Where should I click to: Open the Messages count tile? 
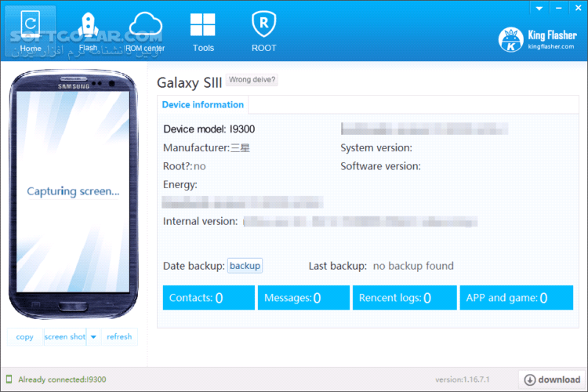(x=303, y=298)
